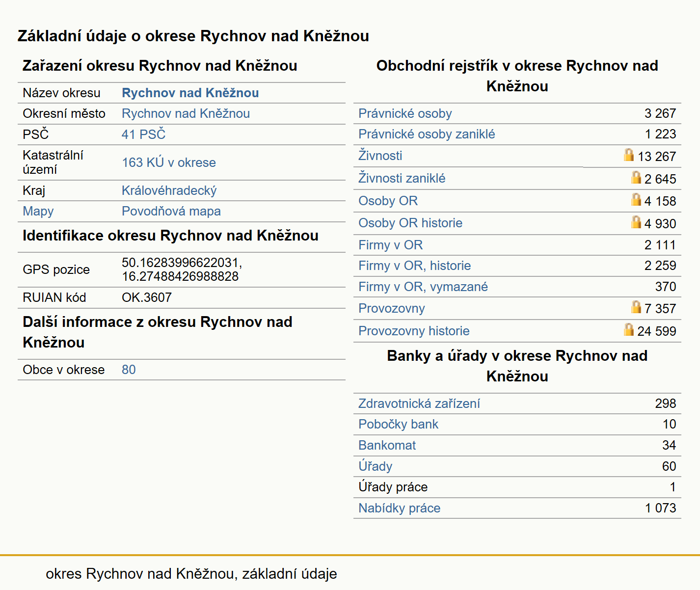
Task: Open the Bankomat link
Action: [x=387, y=445]
